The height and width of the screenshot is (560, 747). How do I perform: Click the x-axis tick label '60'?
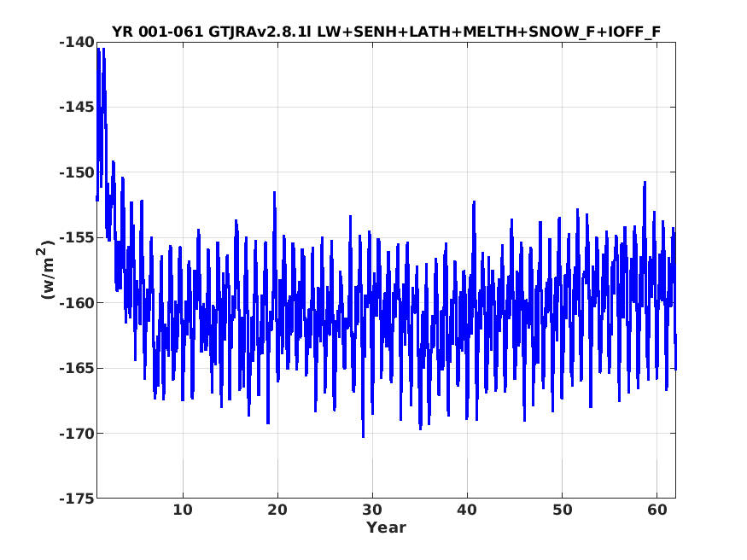pyautogui.click(x=657, y=510)
